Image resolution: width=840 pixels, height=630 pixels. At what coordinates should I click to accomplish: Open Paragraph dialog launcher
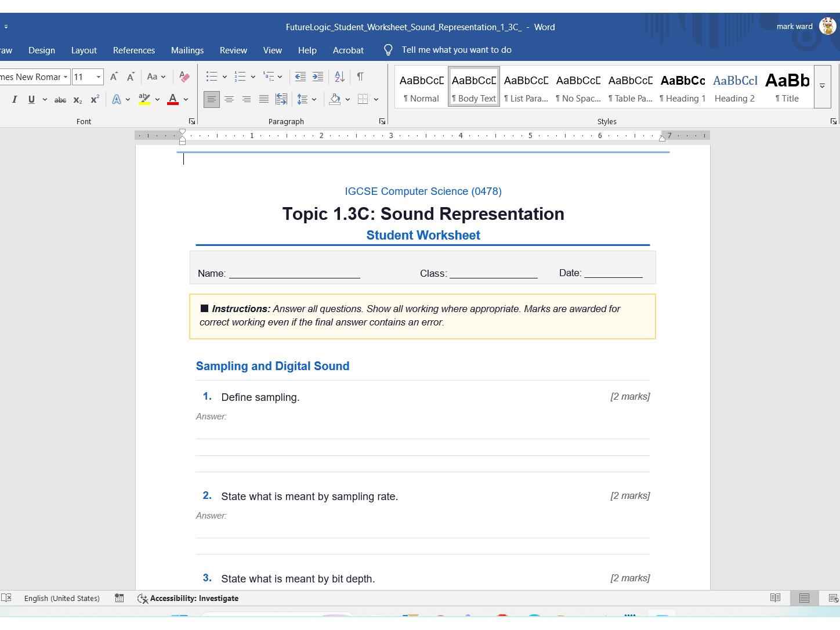pyautogui.click(x=382, y=121)
